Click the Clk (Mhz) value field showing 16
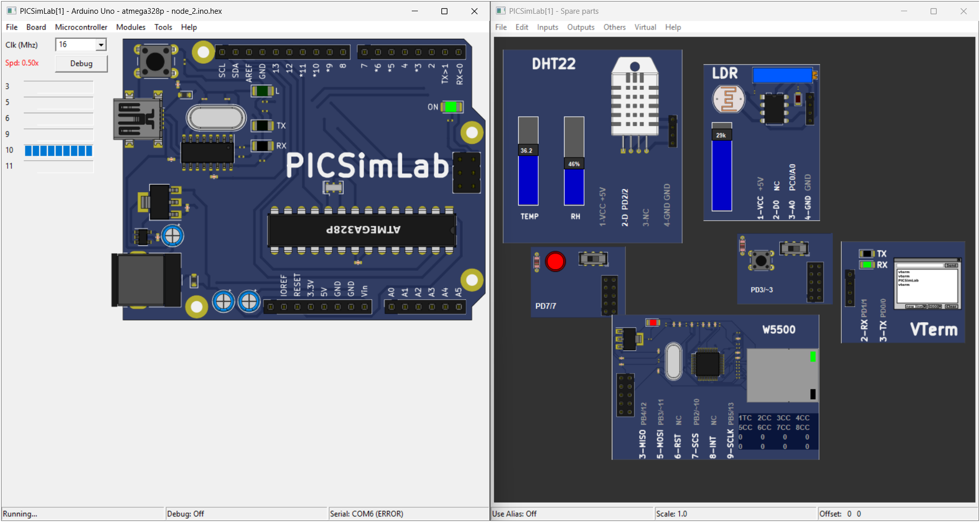The height and width of the screenshot is (522, 980). point(76,45)
